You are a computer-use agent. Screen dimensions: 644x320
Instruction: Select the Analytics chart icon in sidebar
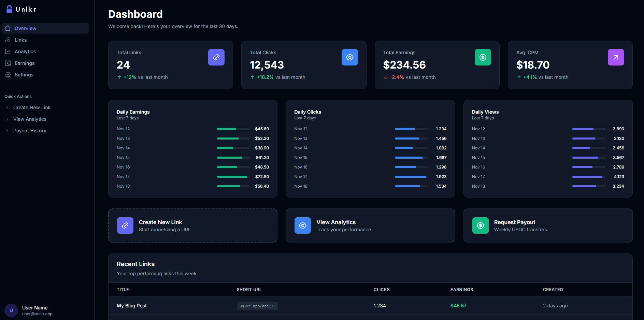[8, 51]
